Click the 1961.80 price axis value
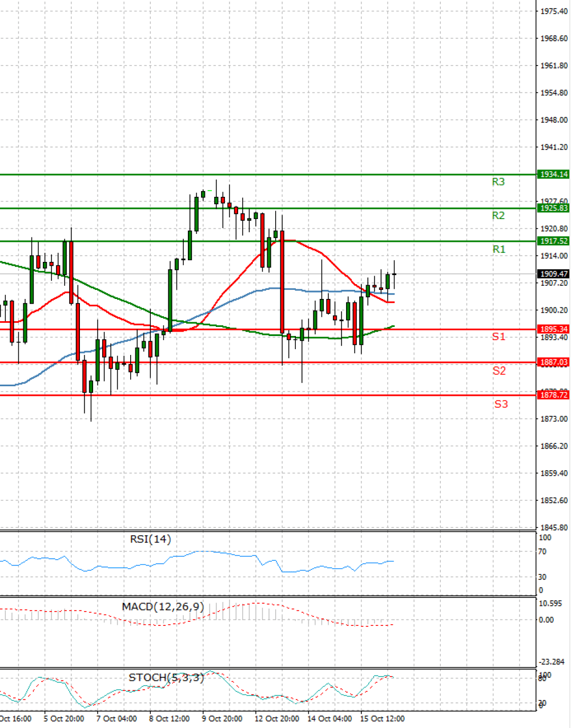Viewport: 571px width, 728px height. pyautogui.click(x=554, y=66)
